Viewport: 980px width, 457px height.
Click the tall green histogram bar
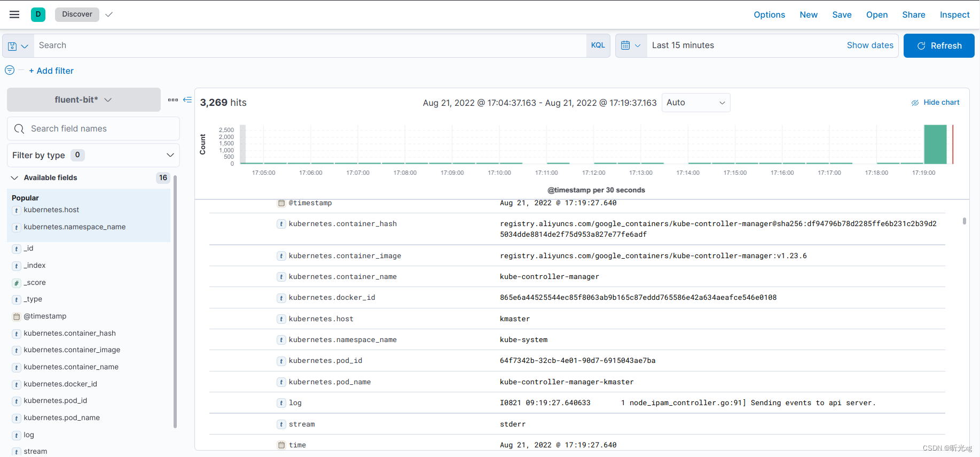point(935,144)
